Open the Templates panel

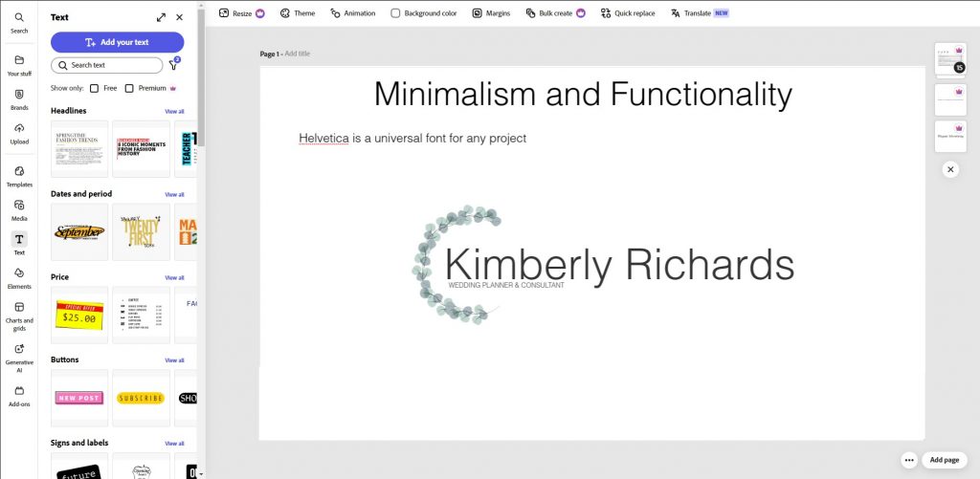point(19,176)
